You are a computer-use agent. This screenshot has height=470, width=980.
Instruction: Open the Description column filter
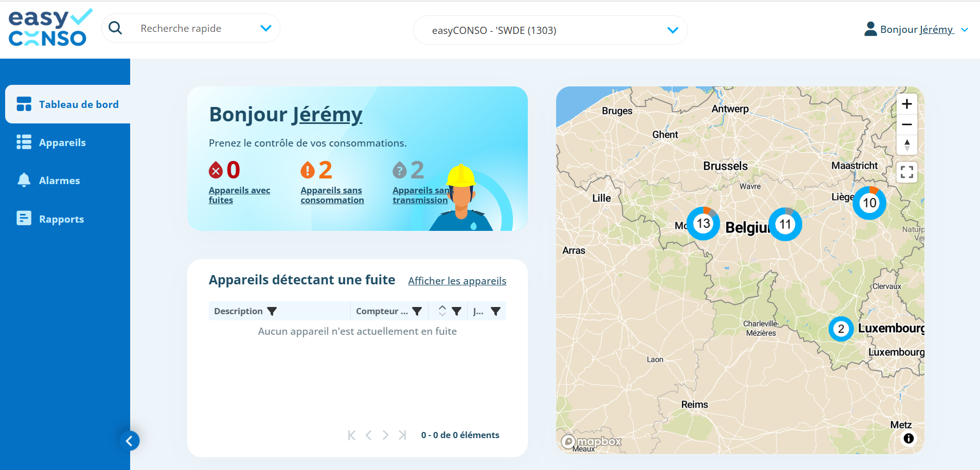coord(272,311)
